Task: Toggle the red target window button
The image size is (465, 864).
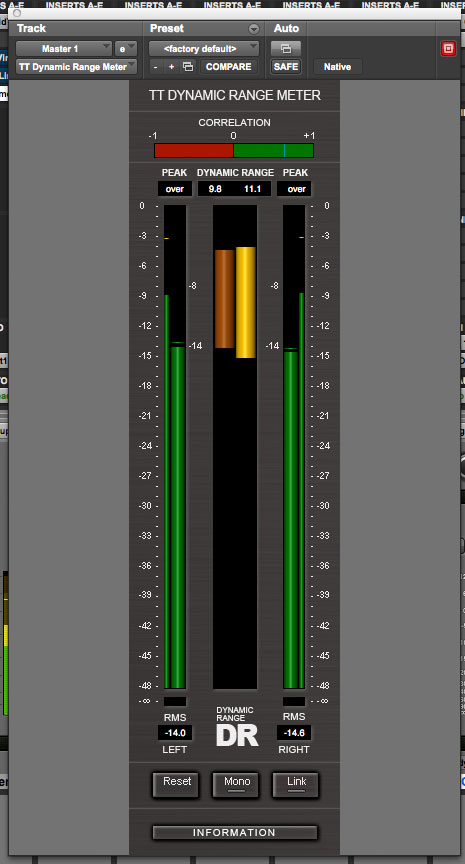Action: (x=448, y=48)
